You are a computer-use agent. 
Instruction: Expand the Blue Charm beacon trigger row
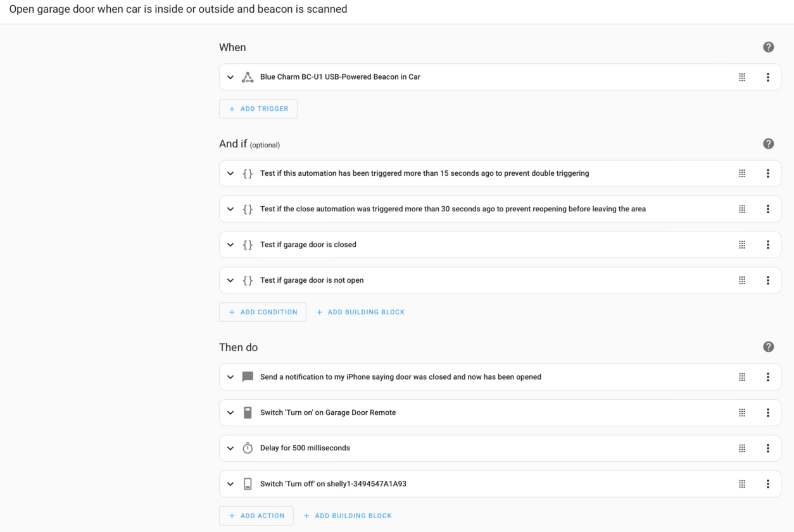(230, 77)
